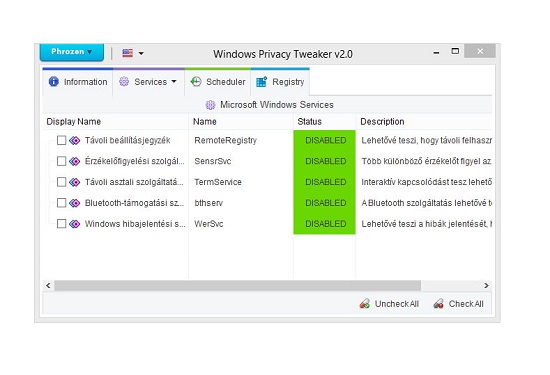Viewport: 550px width, 375px height.
Task: Click the DISABLED status of WerSvc
Action: [324, 224]
